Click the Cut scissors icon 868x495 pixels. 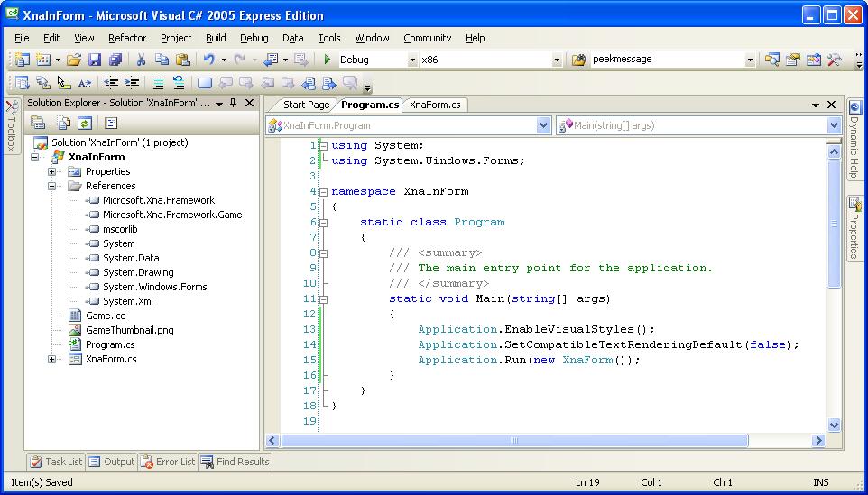coord(141,60)
